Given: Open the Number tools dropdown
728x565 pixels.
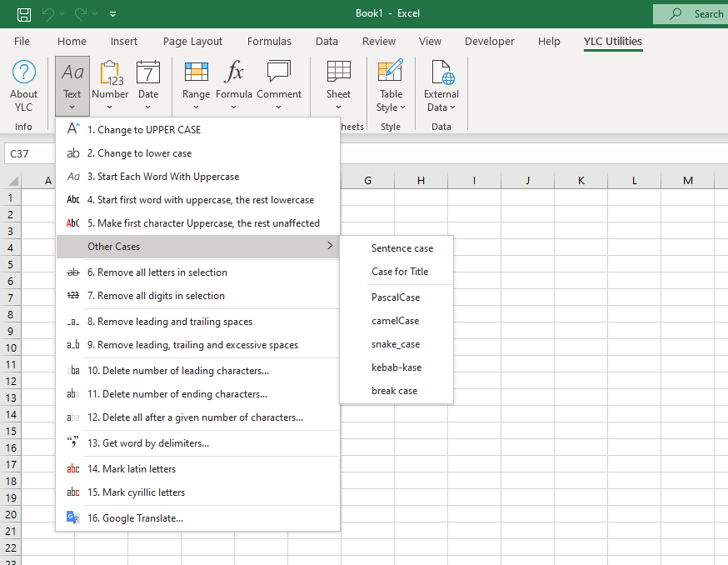Looking at the screenshot, I should pyautogui.click(x=110, y=86).
